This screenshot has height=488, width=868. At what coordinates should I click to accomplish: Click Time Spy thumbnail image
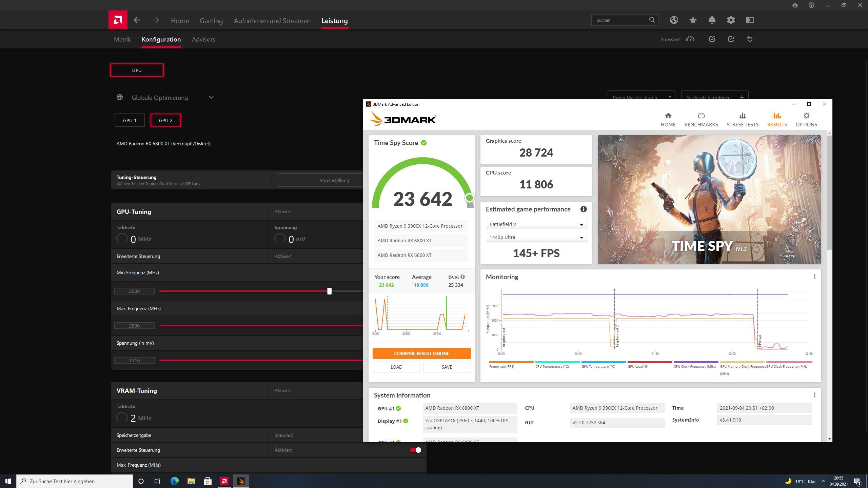pyautogui.click(x=709, y=200)
